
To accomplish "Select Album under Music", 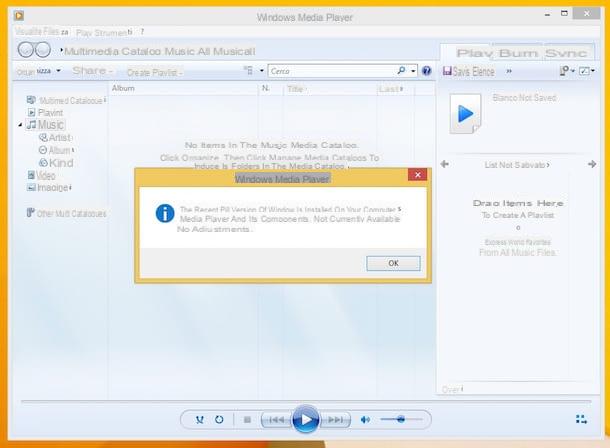I will (x=56, y=150).
